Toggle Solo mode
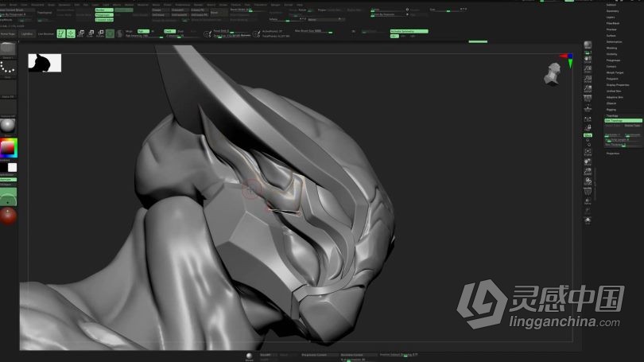The height and width of the screenshot is (362, 644). 588,220
